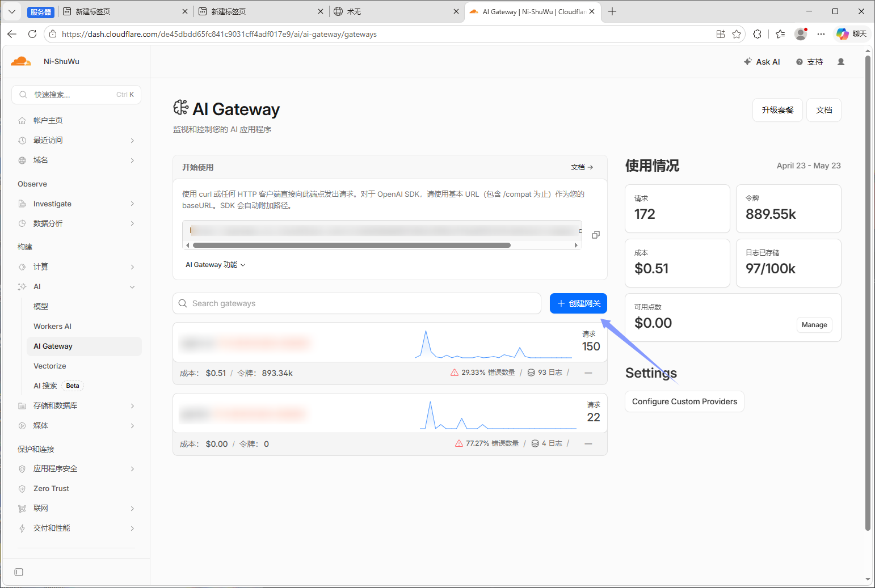Viewport: 875px width, 588px height.
Task: Open the Copilot 聊天 button
Action: point(852,34)
